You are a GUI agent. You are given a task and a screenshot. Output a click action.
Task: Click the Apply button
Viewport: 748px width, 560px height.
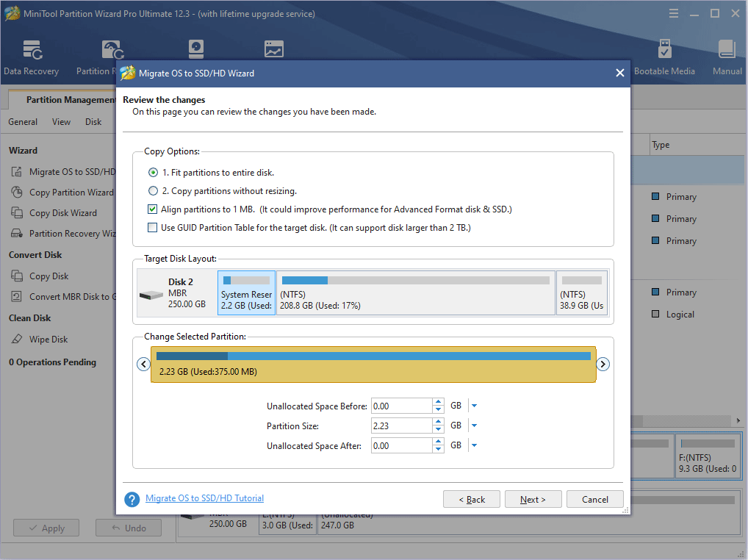pos(46,528)
